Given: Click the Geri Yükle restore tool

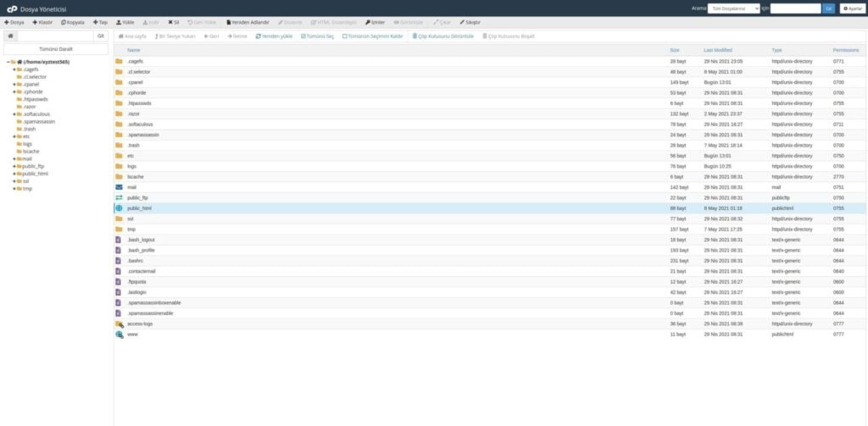Looking at the screenshot, I should (x=202, y=23).
